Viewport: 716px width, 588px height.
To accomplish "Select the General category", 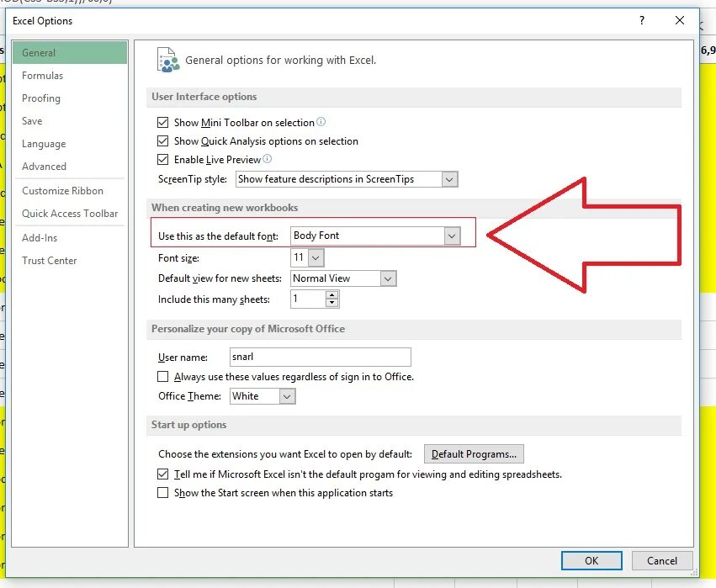I will (69, 52).
